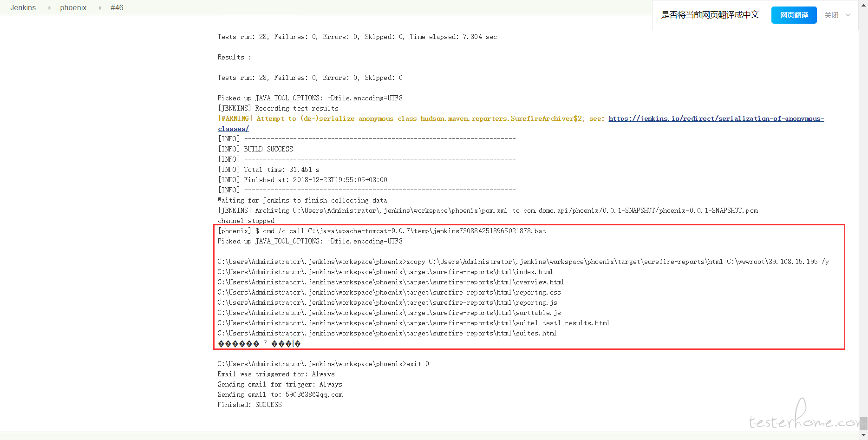The width and height of the screenshot is (868, 440).
Task: Click the 'Email was triggered for: Always' line
Action: click(x=276, y=374)
